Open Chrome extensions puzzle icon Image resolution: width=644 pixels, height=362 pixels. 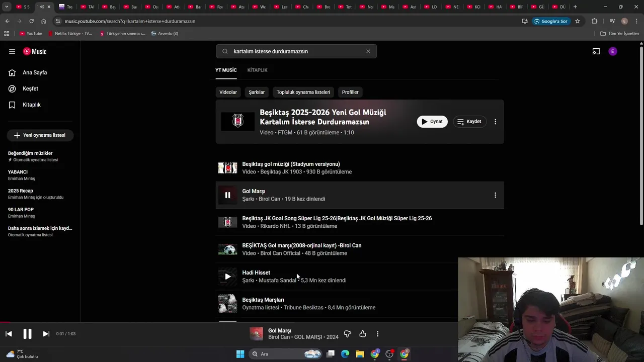(595, 21)
